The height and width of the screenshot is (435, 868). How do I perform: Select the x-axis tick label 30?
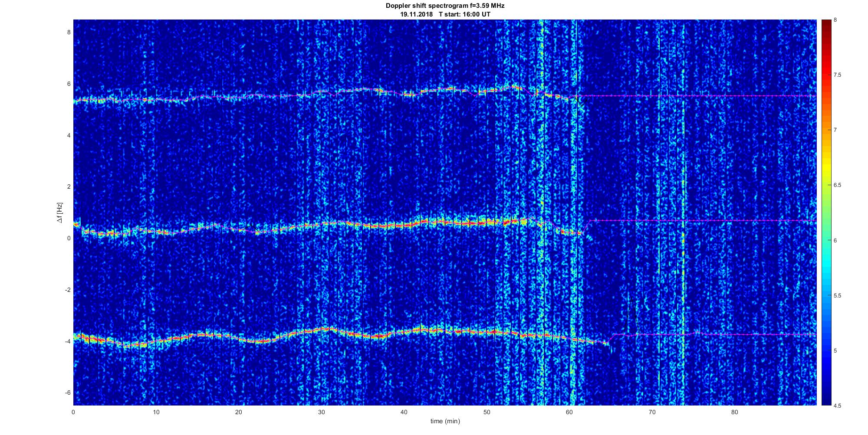pos(321,412)
